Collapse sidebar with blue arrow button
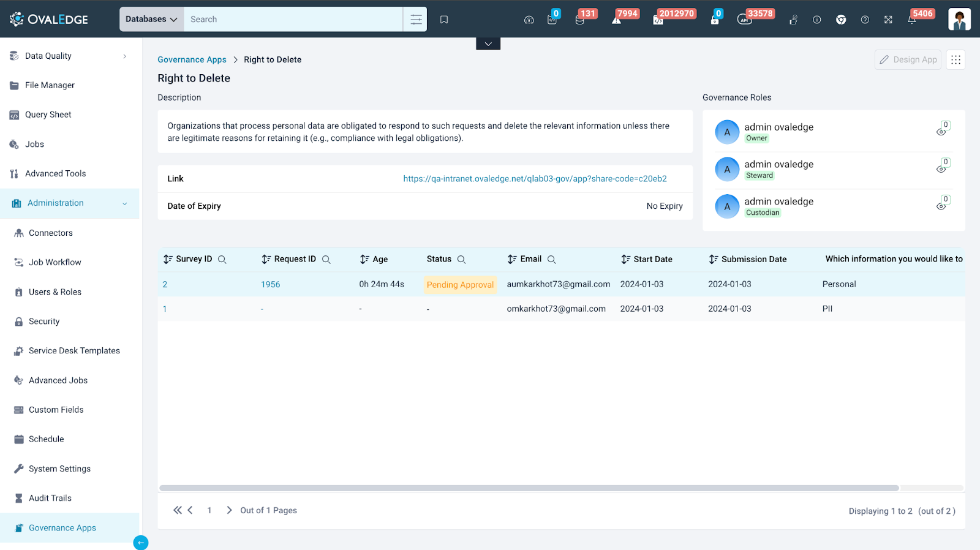980x550 pixels. coord(141,543)
